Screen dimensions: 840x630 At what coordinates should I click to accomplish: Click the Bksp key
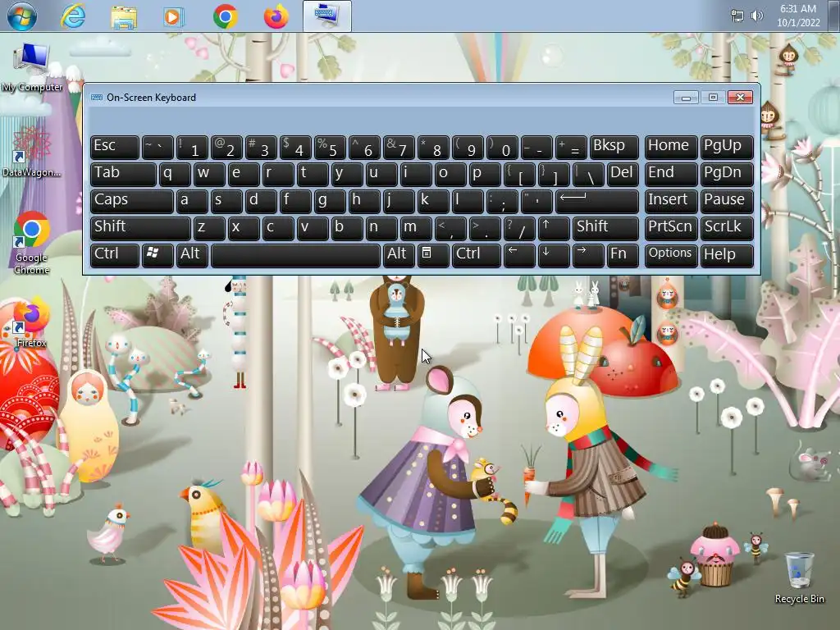614,148
